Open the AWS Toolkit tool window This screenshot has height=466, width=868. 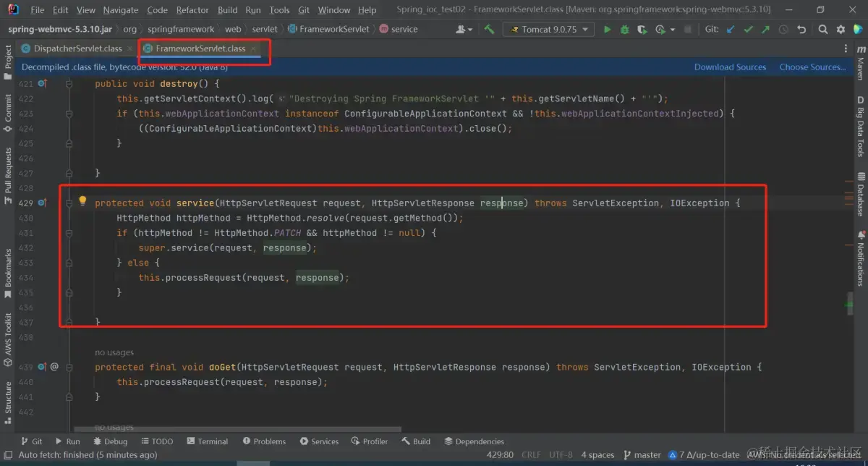pyautogui.click(x=8, y=339)
